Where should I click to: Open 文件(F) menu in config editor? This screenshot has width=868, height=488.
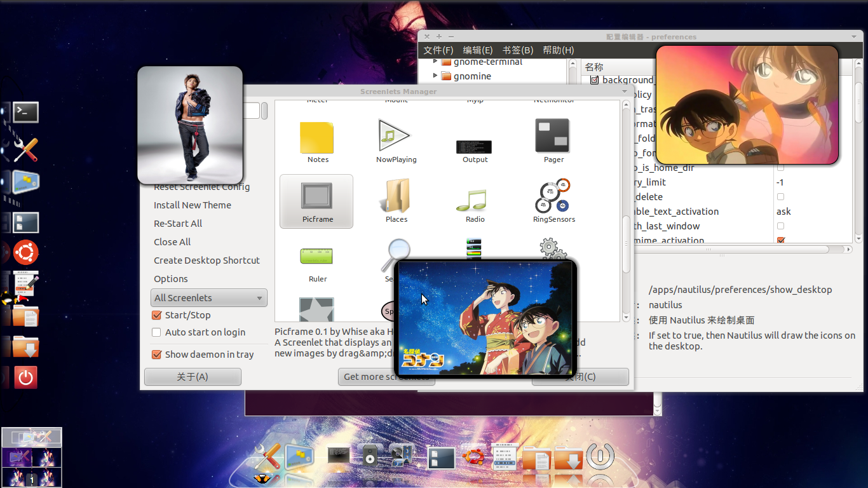point(438,50)
